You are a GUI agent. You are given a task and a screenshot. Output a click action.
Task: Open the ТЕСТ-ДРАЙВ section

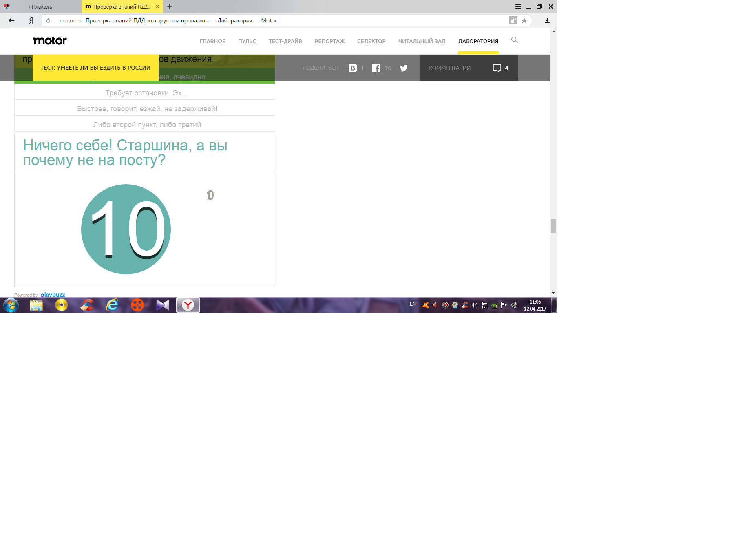point(285,41)
